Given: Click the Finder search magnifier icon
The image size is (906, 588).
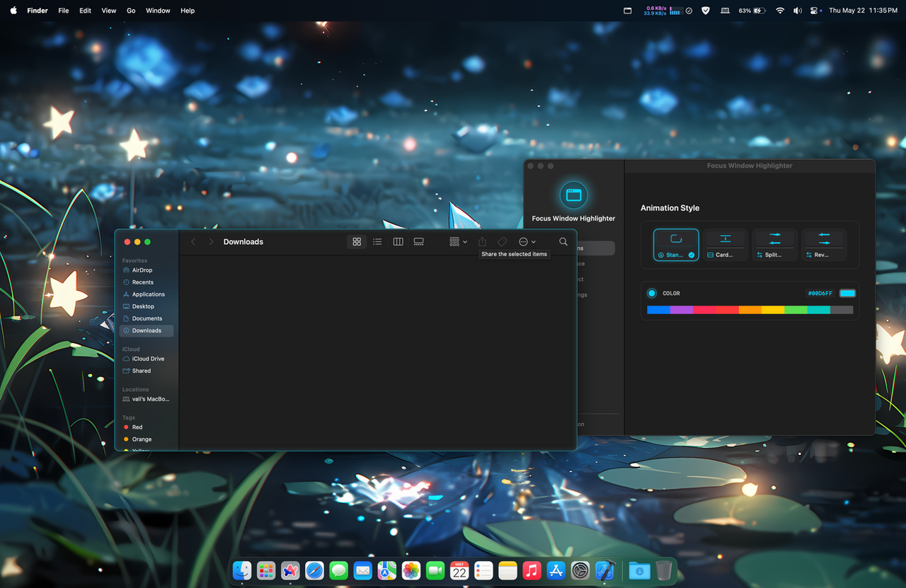Looking at the screenshot, I should [563, 242].
